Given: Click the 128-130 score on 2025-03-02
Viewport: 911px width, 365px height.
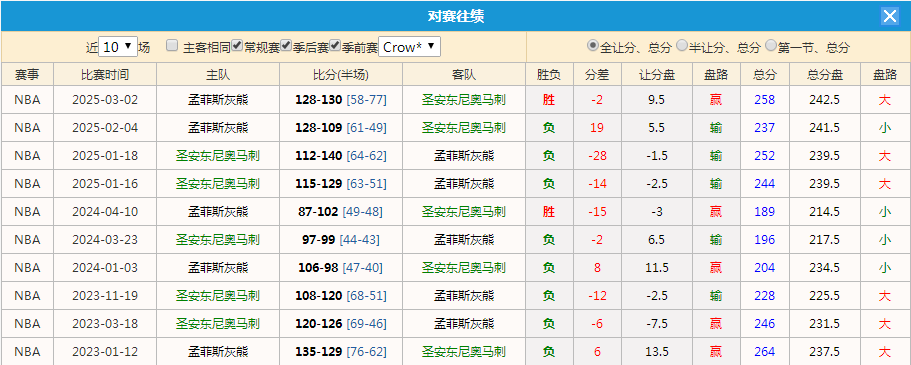Looking at the screenshot, I should point(318,100).
